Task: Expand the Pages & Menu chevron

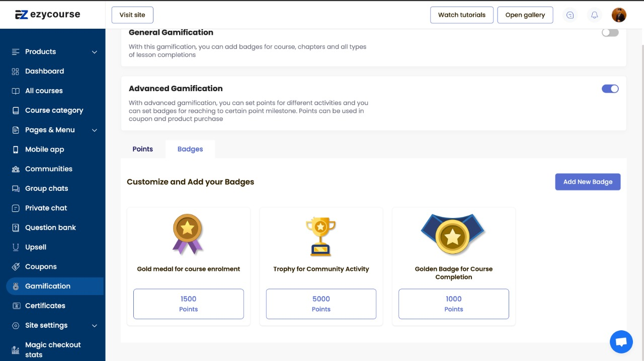Action: click(x=95, y=130)
